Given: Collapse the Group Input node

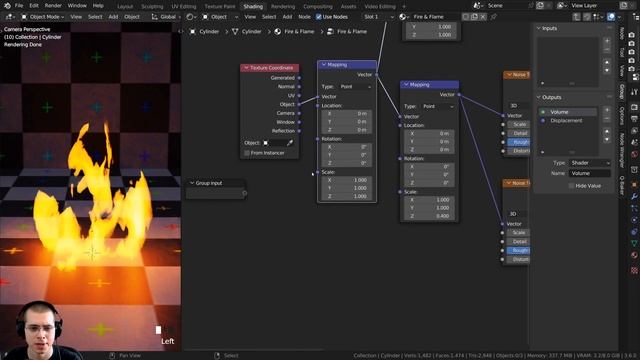Looking at the screenshot, I should (x=192, y=183).
